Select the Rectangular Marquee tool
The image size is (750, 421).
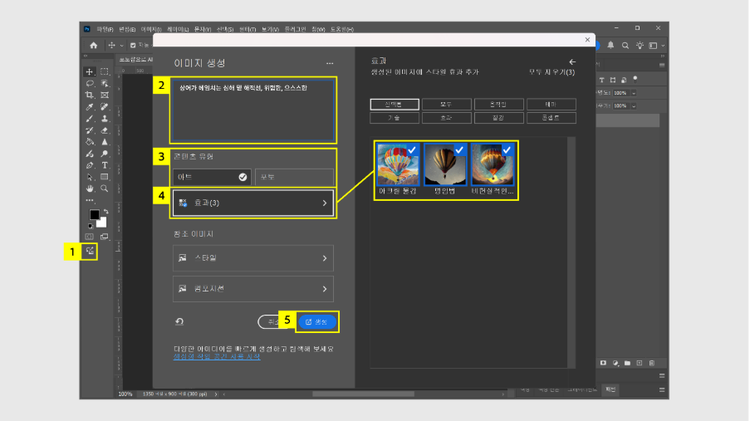pyautogui.click(x=104, y=72)
